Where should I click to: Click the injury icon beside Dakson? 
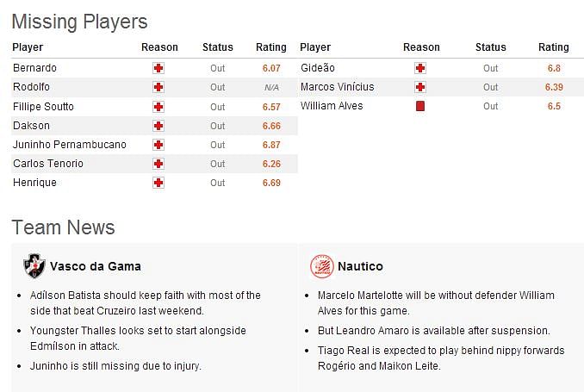(x=158, y=126)
